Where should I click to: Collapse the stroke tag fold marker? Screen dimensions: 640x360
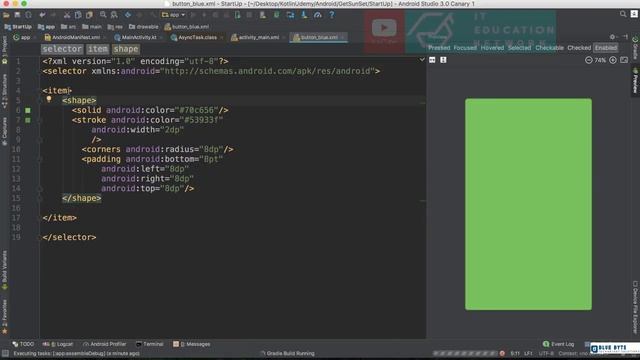(x=40, y=120)
